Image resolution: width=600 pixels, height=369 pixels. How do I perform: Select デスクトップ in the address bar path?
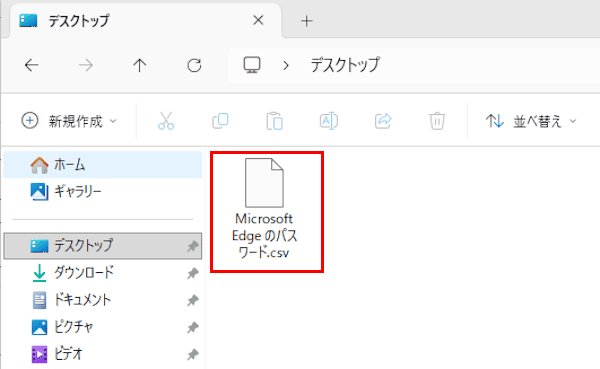click(345, 65)
